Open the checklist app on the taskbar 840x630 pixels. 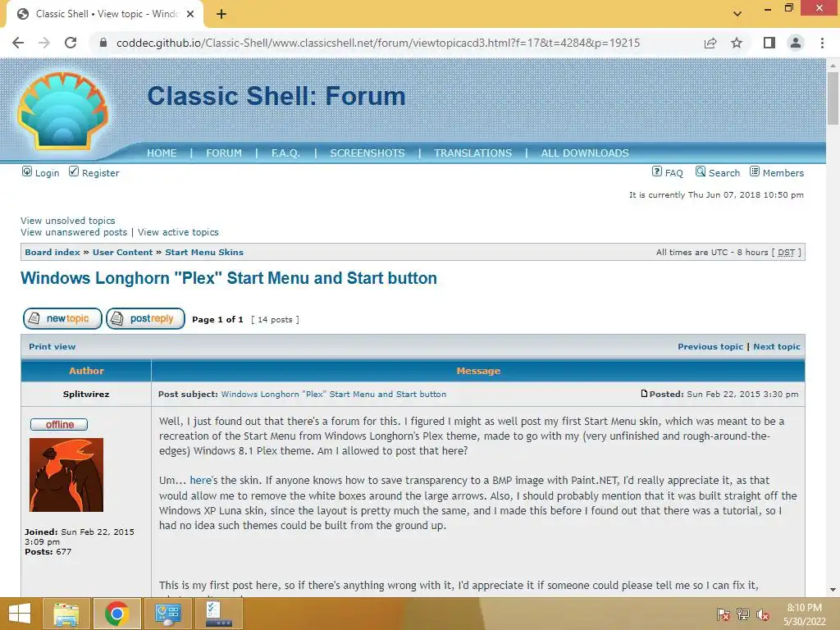tap(218, 614)
